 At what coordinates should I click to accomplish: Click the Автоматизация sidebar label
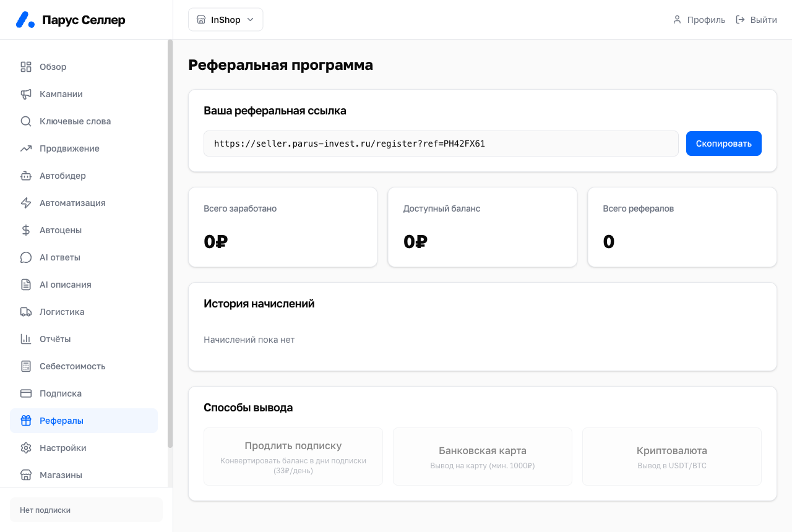click(x=72, y=203)
